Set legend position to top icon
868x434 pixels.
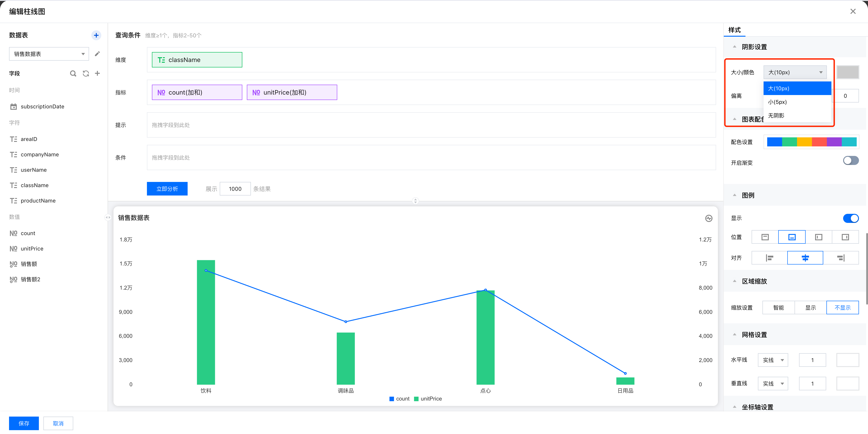click(x=765, y=237)
